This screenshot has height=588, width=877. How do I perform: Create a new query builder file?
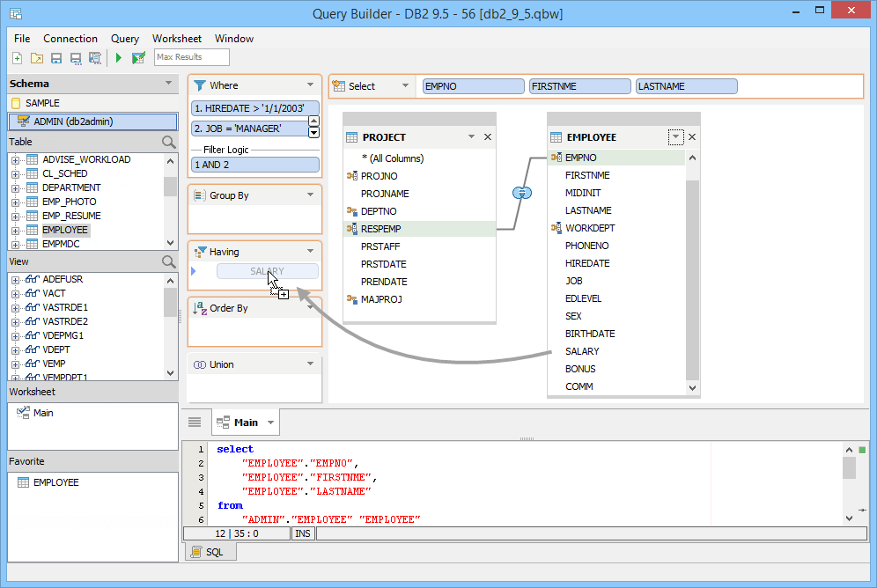coord(17,56)
